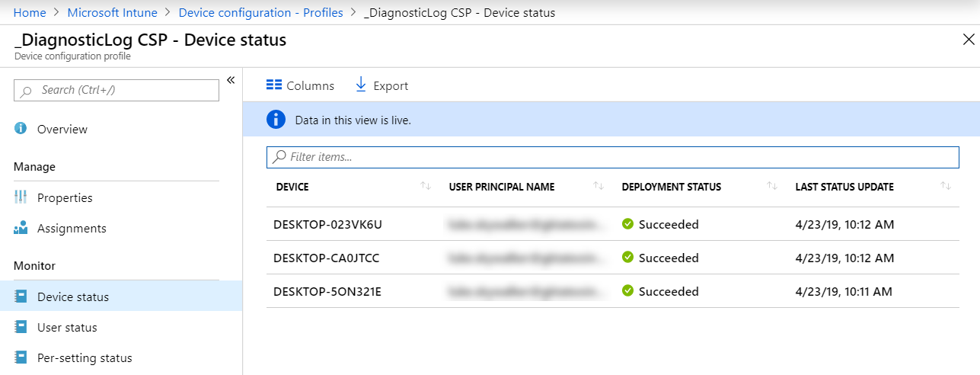Sort by Last Status Update arrows
Screen dimensions: 980x375
click(x=945, y=187)
